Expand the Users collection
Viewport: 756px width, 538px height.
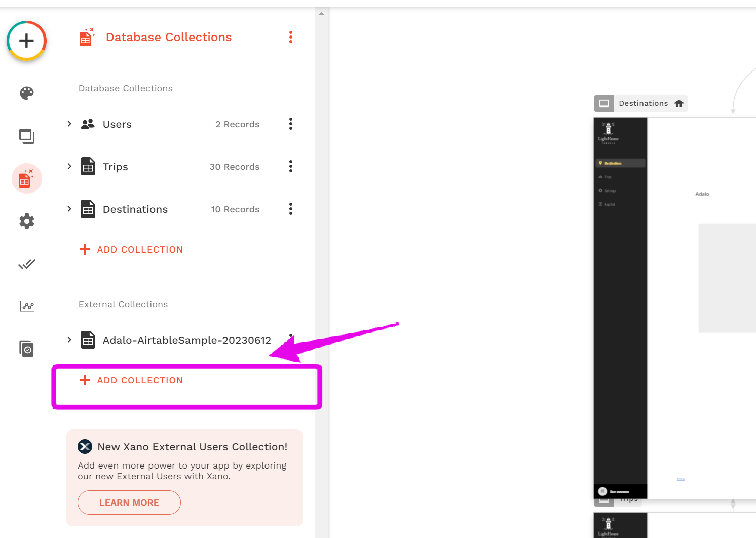[69, 124]
